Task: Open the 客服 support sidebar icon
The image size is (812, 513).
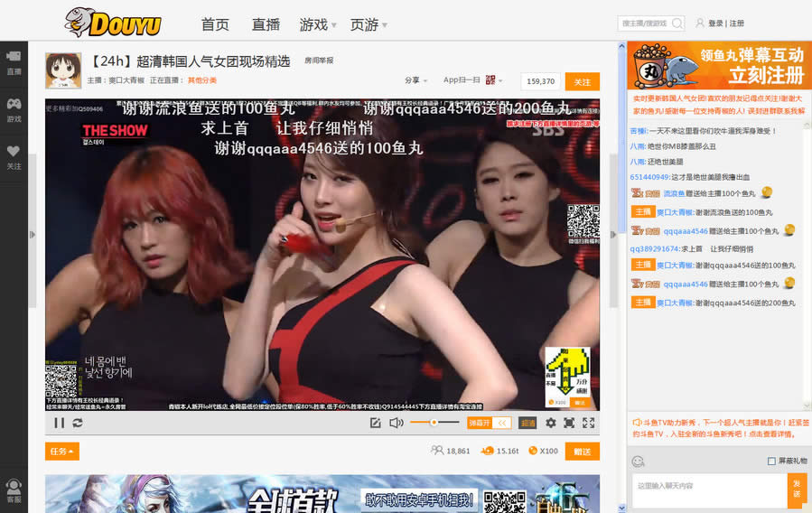Action: [14, 490]
